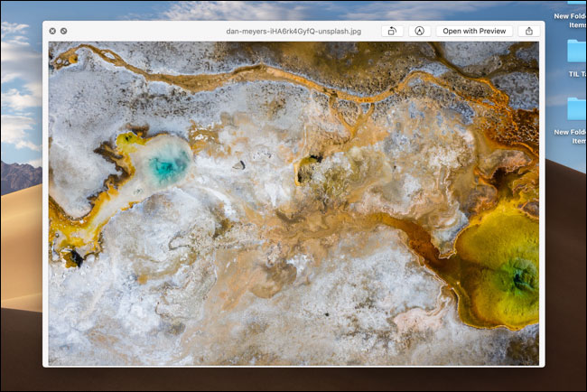Rotate the image left in Quick Look
587x392 pixels.
click(392, 31)
